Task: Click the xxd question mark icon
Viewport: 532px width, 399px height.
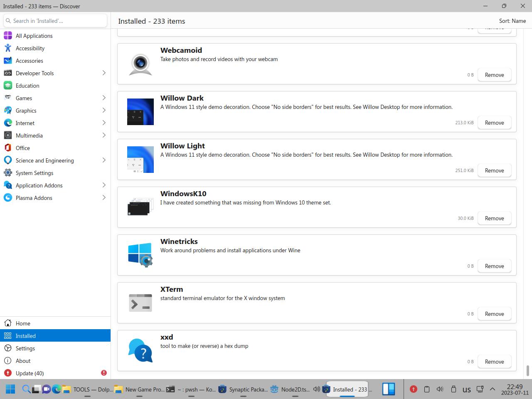Action: (140, 350)
